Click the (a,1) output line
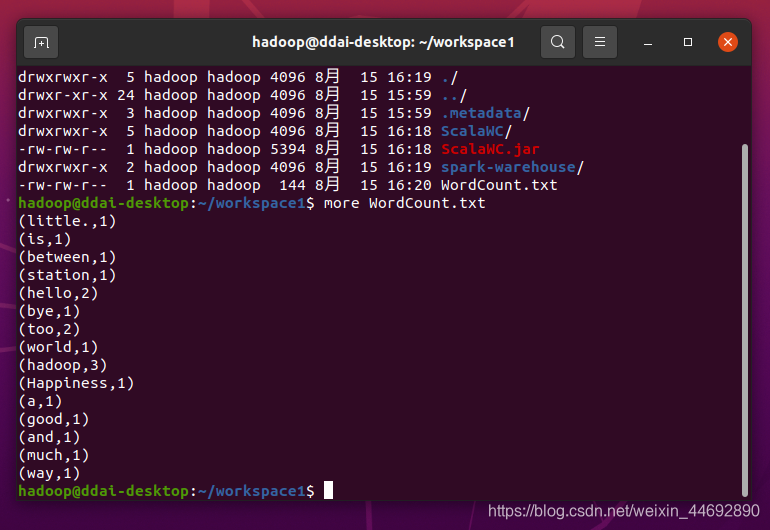 (x=40, y=401)
